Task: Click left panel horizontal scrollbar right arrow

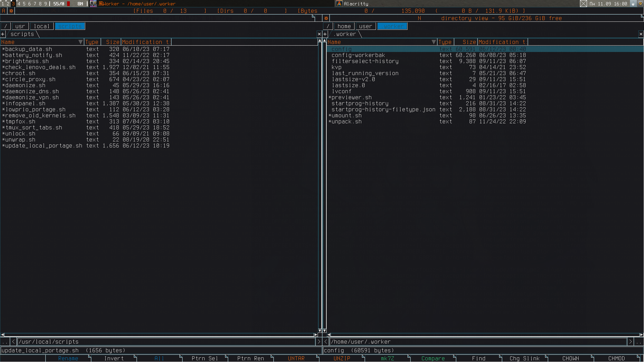Action: tap(315, 335)
